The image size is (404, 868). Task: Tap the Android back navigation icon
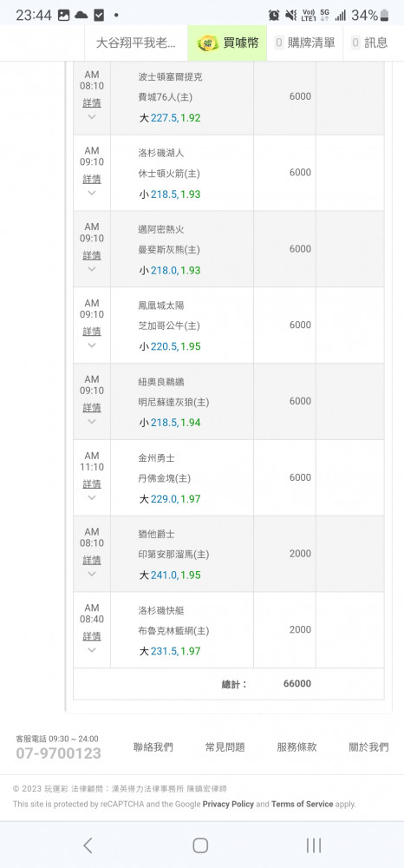(88, 845)
